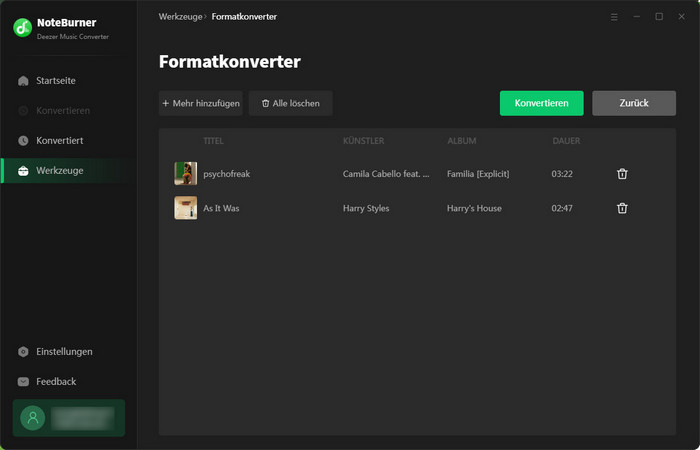
Task: Maximize the NoteBurner window
Action: (x=659, y=17)
